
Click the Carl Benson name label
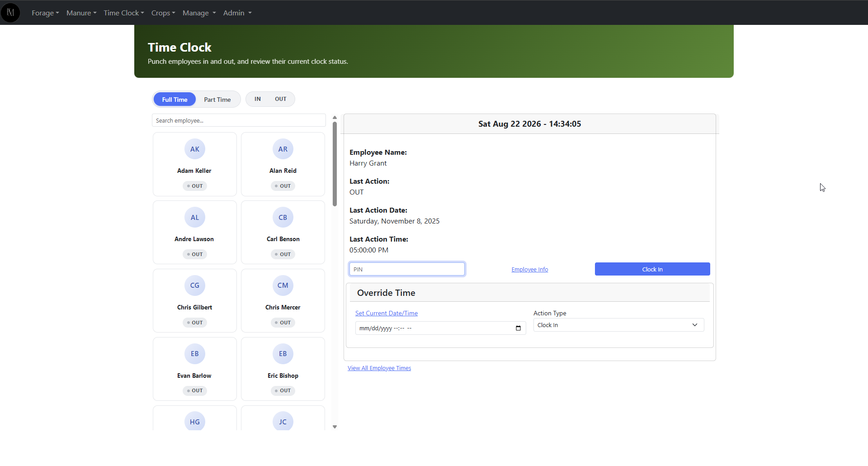tap(283, 239)
